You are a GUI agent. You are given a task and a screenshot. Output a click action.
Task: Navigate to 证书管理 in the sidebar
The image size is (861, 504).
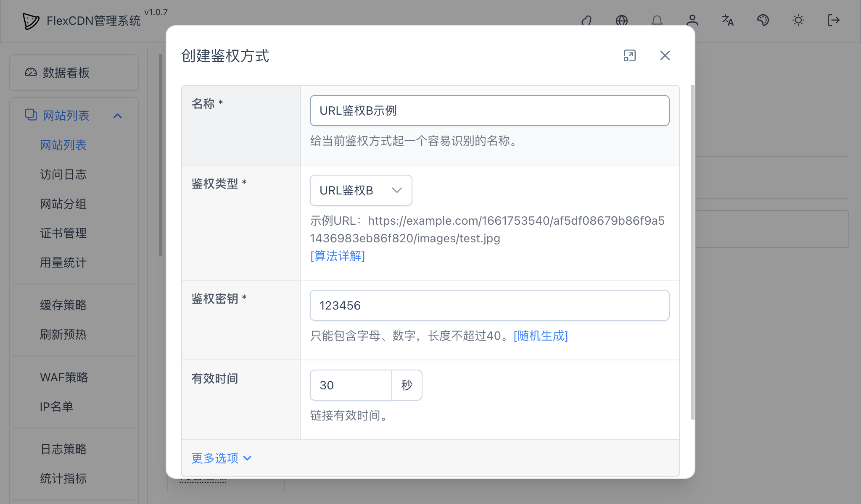click(63, 234)
